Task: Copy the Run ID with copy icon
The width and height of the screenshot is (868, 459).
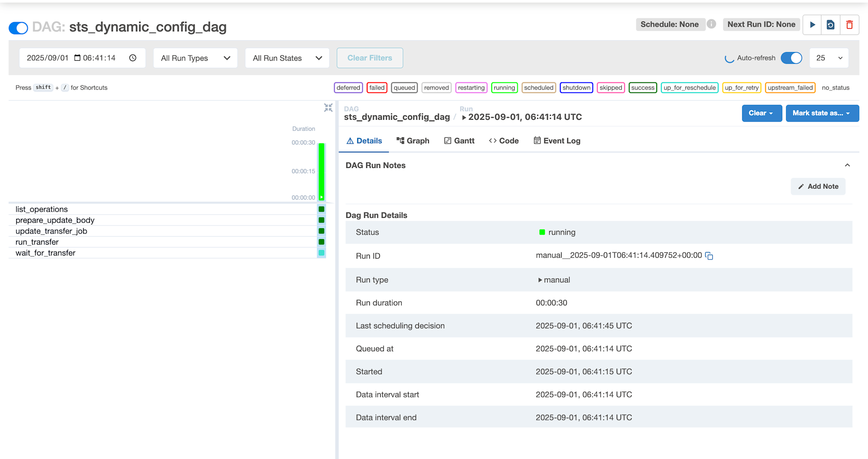Action: (709, 256)
